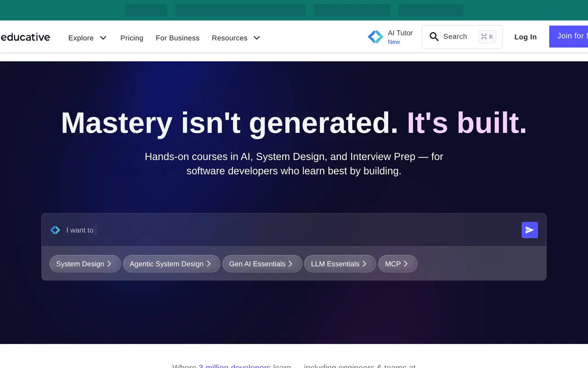The width and height of the screenshot is (588, 368).
Task: Click the 'It's built.' pink headline text
Action: coord(467,123)
